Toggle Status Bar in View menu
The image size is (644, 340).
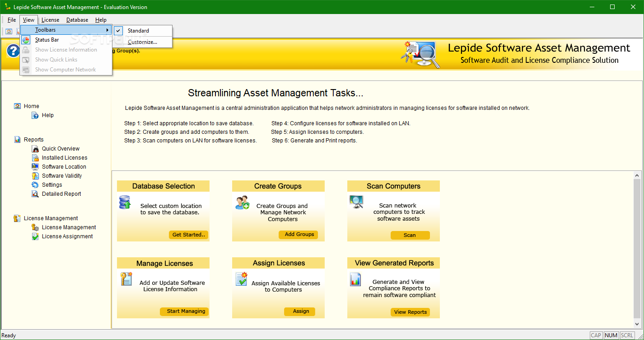66,40
